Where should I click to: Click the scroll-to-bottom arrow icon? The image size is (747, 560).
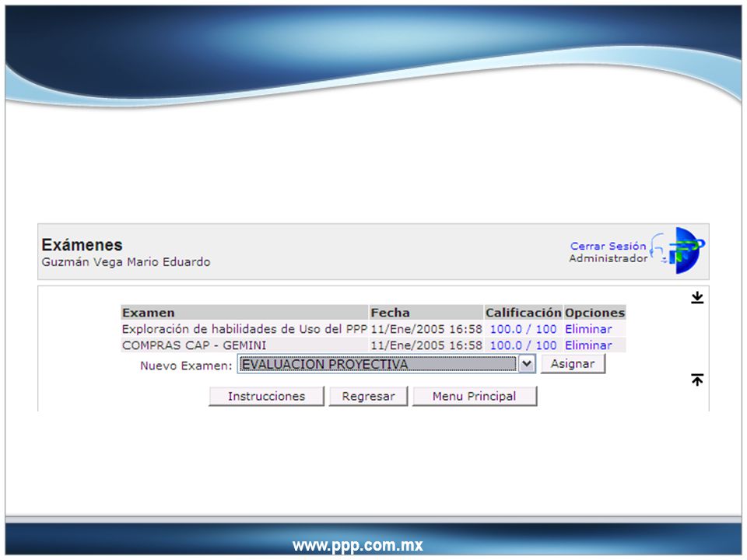pyautogui.click(x=697, y=298)
